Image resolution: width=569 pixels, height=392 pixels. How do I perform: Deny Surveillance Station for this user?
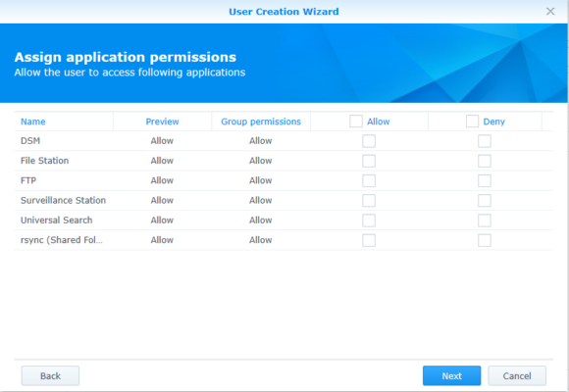tap(485, 201)
